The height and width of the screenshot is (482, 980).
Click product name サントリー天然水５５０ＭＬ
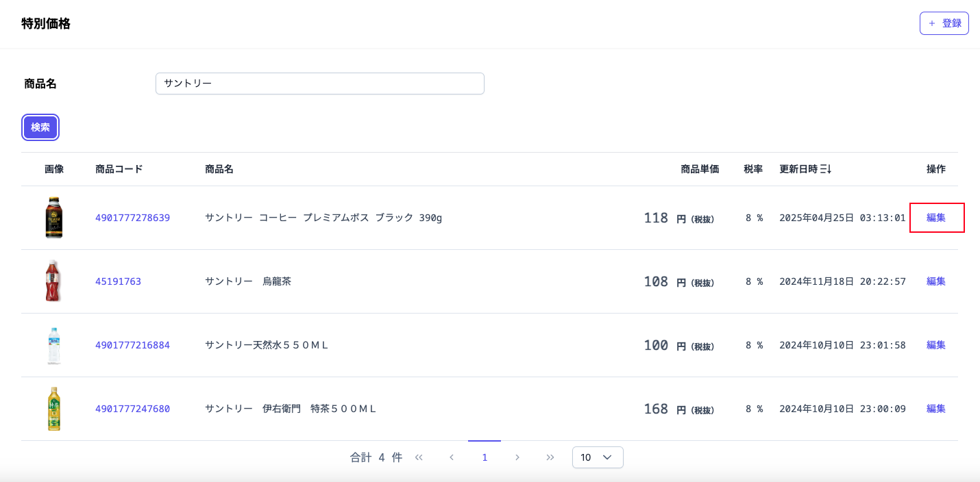267,345
